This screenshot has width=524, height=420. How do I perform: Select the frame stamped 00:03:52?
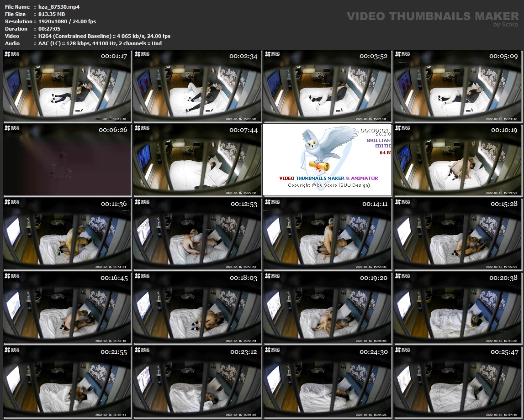point(327,86)
